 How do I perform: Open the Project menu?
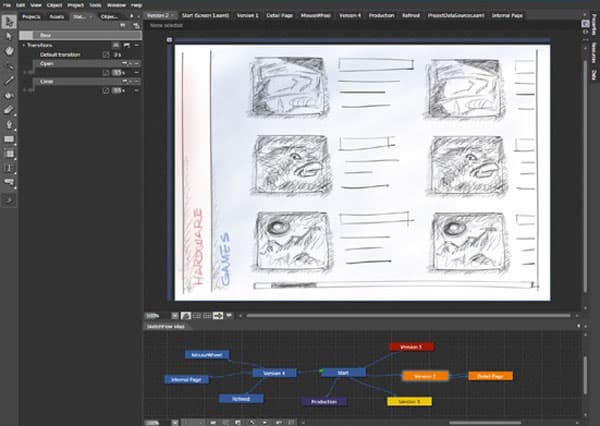coord(75,5)
